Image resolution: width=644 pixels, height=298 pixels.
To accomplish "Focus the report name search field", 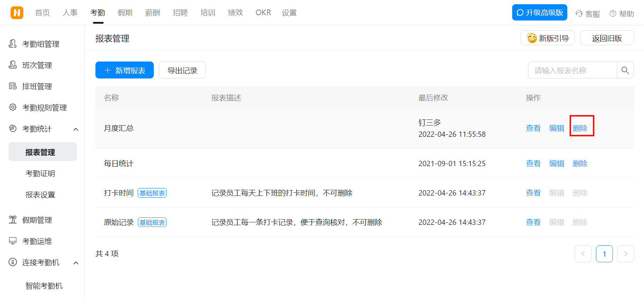I will (572, 70).
